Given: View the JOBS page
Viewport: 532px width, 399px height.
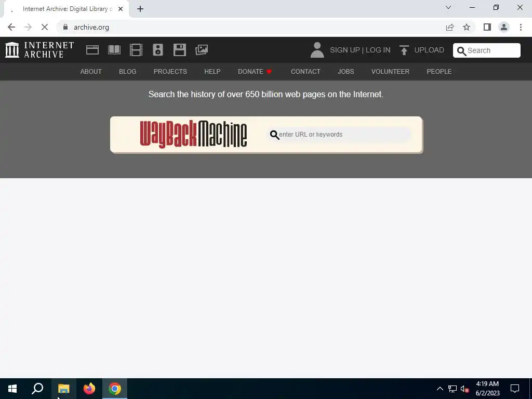Looking at the screenshot, I should [x=345, y=72].
